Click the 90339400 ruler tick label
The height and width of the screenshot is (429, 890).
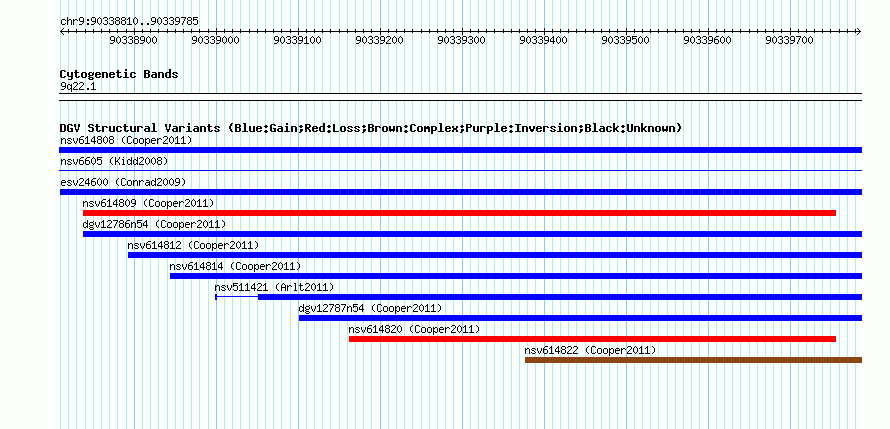tap(544, 40)
